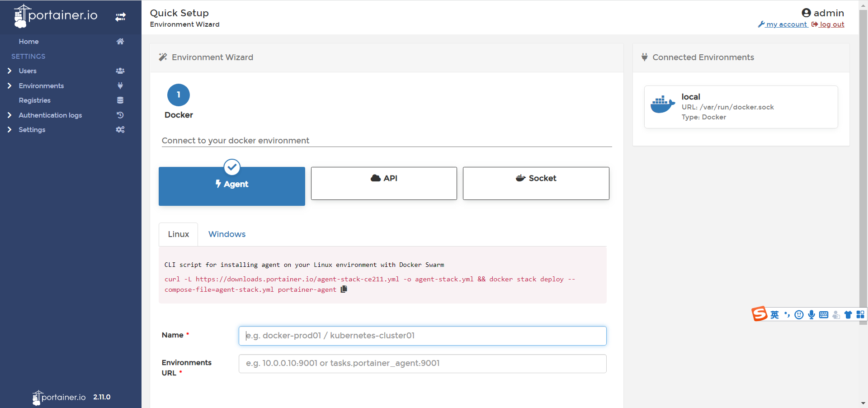Click the input method punctuation icon
Viewport: 868px width, 408px height.
point(787,314)
